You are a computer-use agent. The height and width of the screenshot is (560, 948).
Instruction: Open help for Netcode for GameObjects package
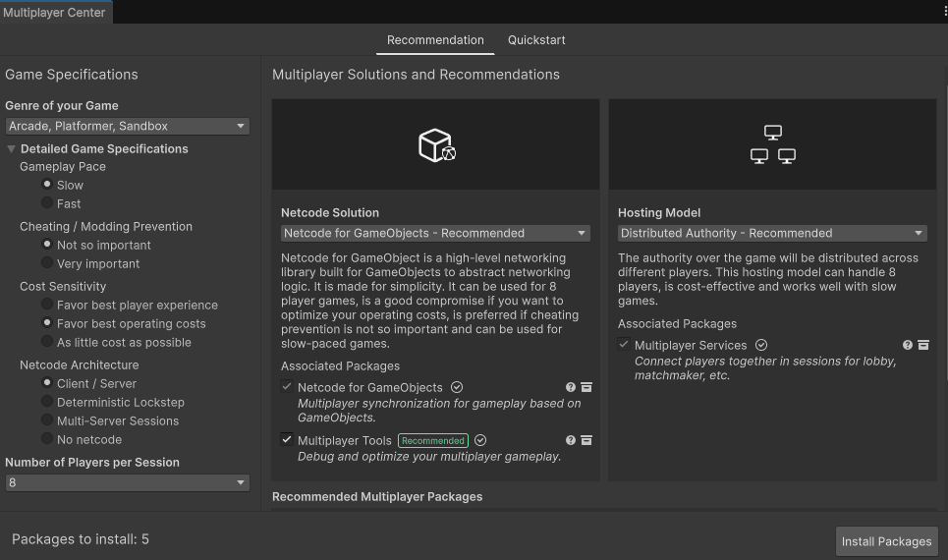pyautogui.click(x=570, y=388)
